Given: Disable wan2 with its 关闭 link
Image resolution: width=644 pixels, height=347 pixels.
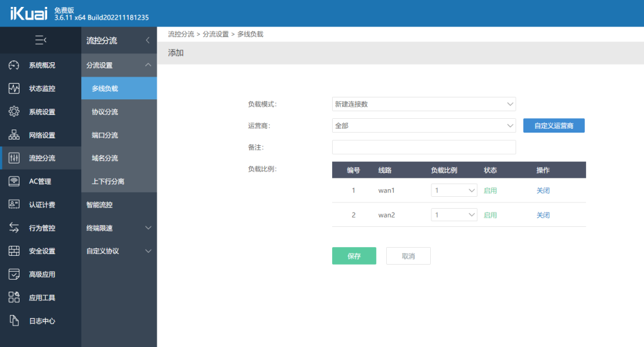Looking at the screenshot, I should (x=543, y=215).
